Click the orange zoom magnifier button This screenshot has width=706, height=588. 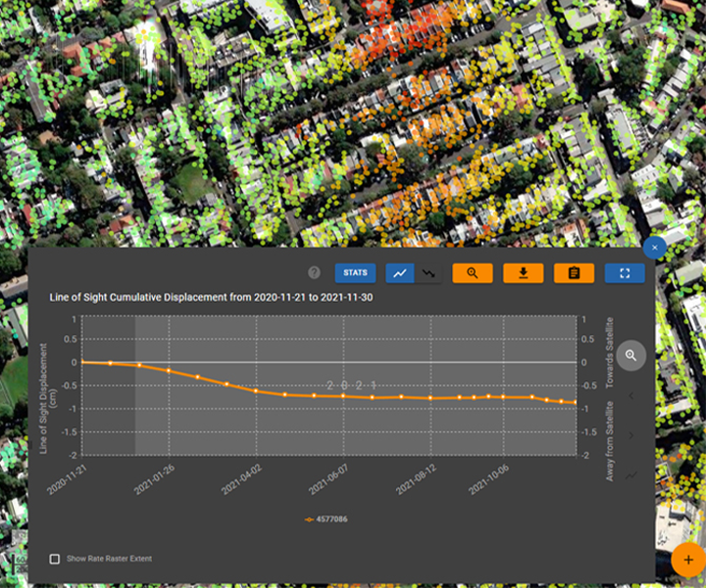472,273
